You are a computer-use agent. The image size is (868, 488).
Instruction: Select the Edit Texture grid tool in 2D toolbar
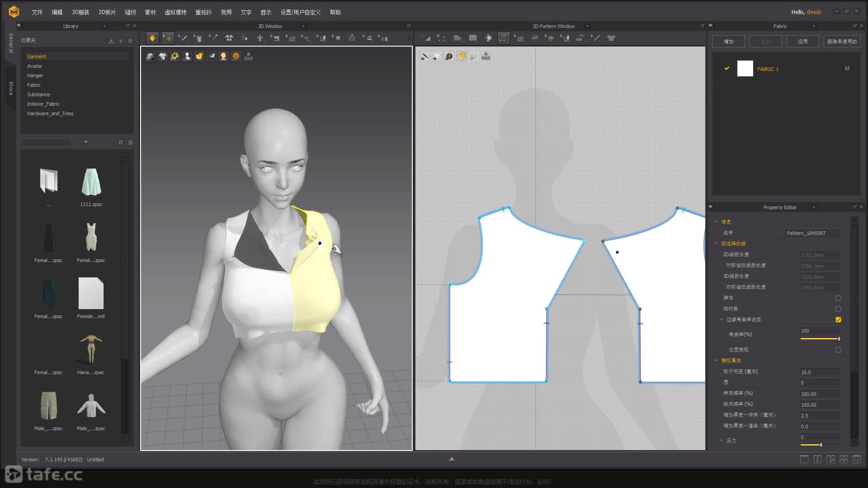pyautogui.click(x=519, y=38)
